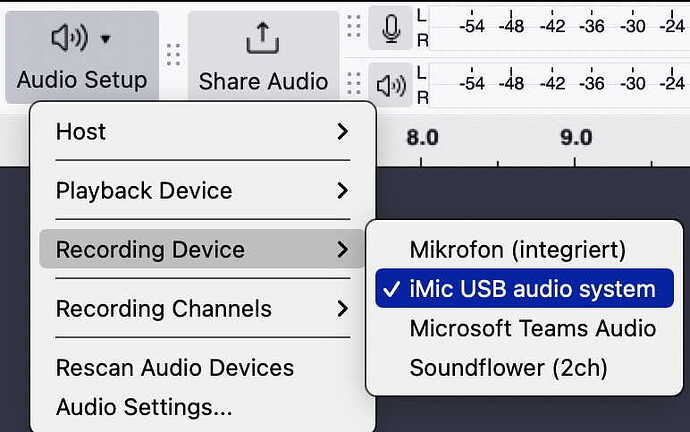Viewport: 690px width, 432px height.
Task: Choose Rescan Audio Devices
Action: (175, 367)
